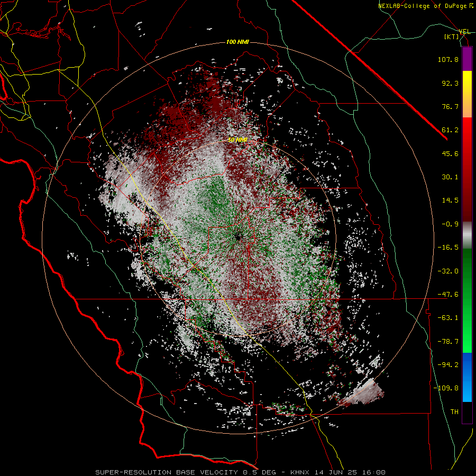Image resolution: width=476 pixels, height=476 pixels.
Task: Select the -0.9 legend value
Action: pyautogui.click(x=450, y=224)
